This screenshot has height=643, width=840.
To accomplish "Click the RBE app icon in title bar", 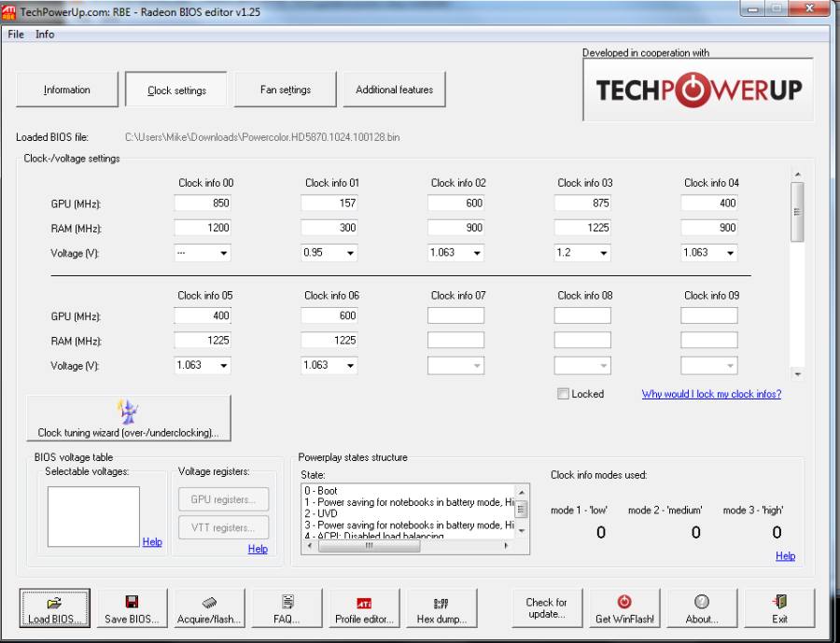I will click(9, 10).
